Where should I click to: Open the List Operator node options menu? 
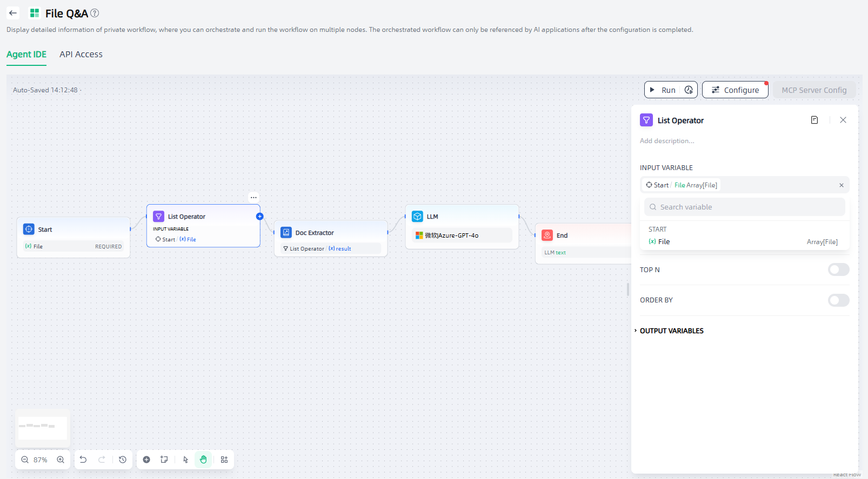253,198
